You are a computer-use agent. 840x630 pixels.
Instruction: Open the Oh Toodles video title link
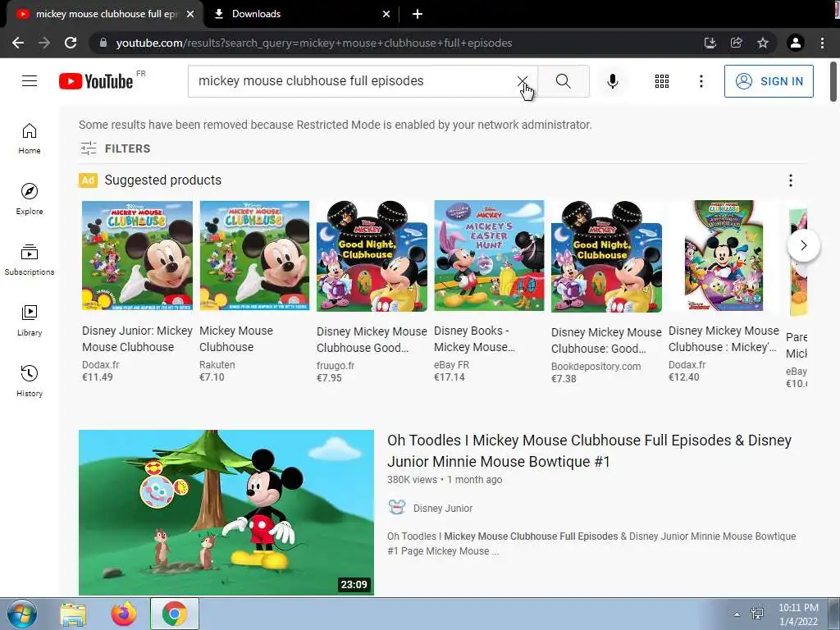(x=589, y=450)
